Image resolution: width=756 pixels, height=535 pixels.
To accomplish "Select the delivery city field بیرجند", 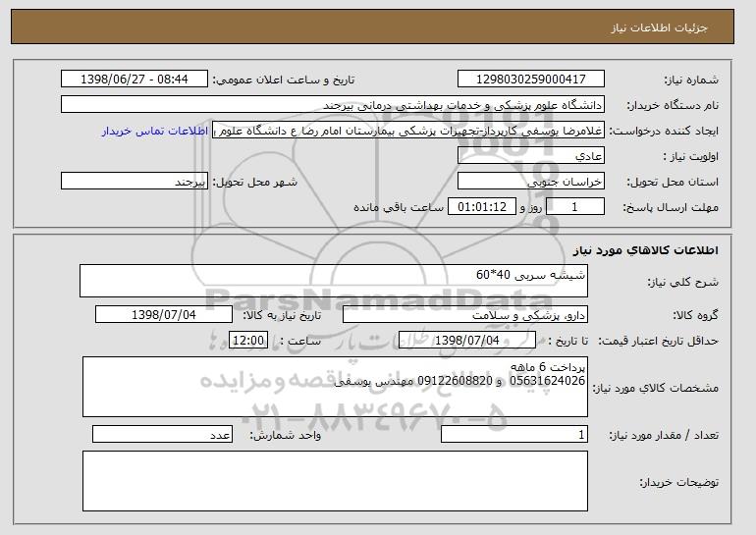I will (135, 182).
